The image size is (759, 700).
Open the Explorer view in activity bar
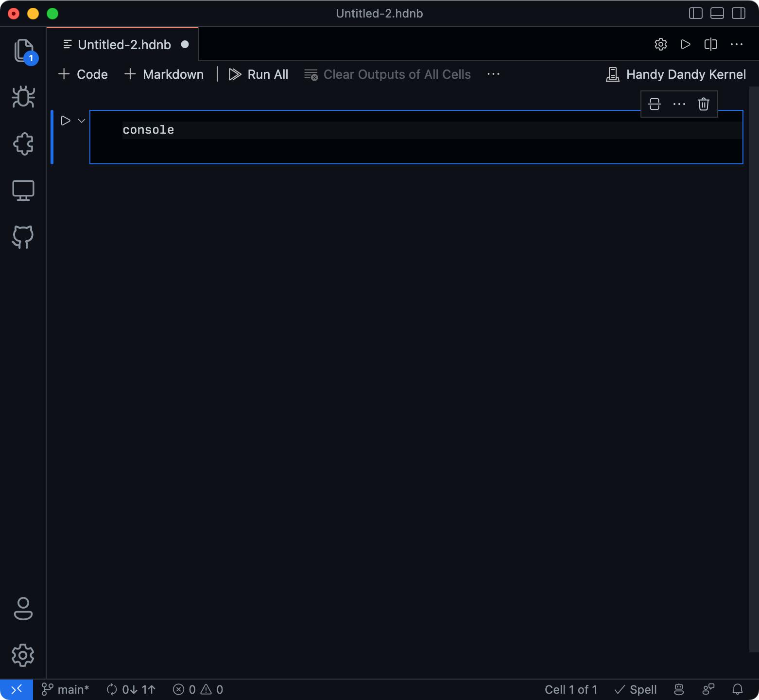coord(23,51)
